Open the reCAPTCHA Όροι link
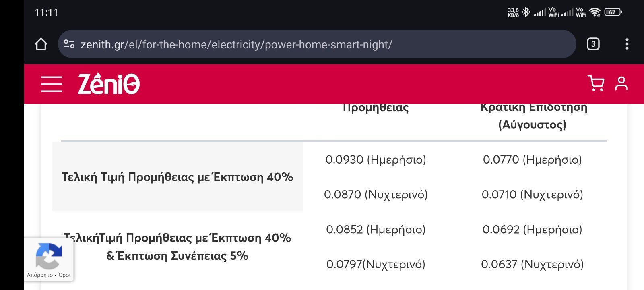 [x=64, y=275]
